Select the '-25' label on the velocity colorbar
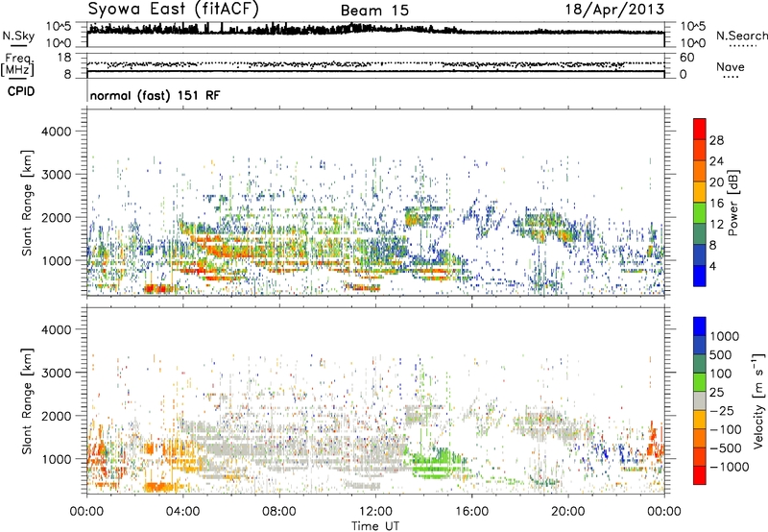 coord(723,410)
